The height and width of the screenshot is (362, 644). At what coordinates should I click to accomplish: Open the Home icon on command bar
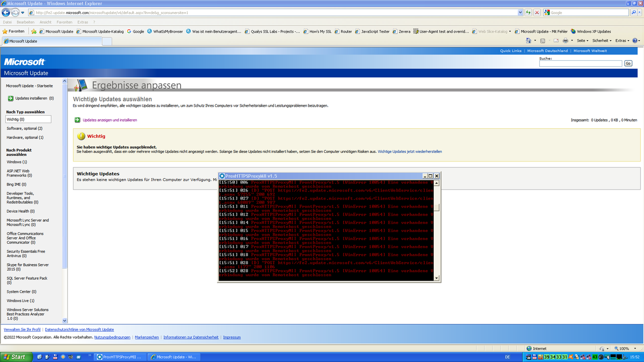pos(529,40)
